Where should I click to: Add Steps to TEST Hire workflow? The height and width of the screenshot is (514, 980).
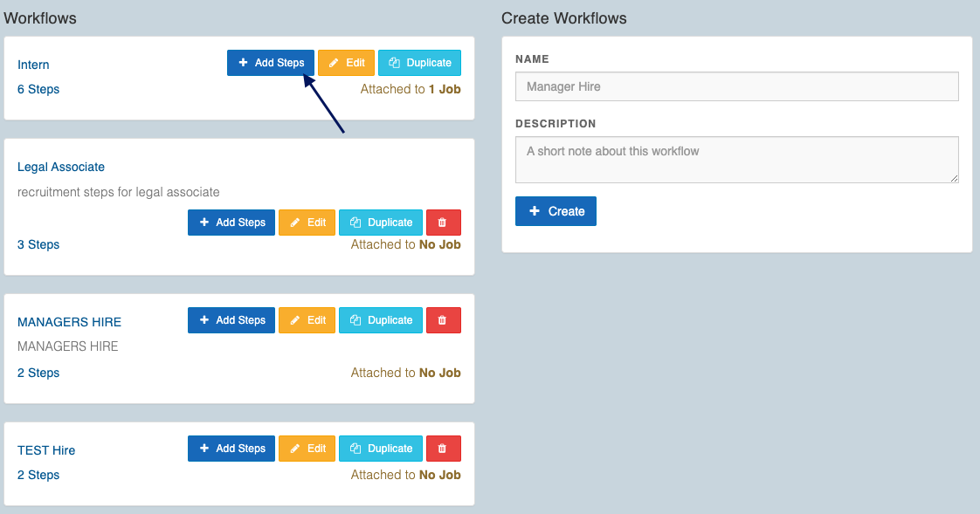point(231,449)
